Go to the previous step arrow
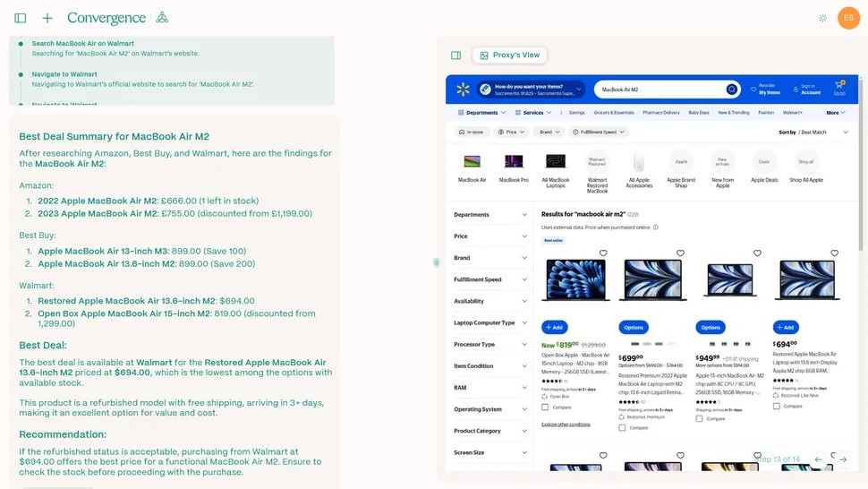This screenshot has height=489, width=868. click(818, 459)
